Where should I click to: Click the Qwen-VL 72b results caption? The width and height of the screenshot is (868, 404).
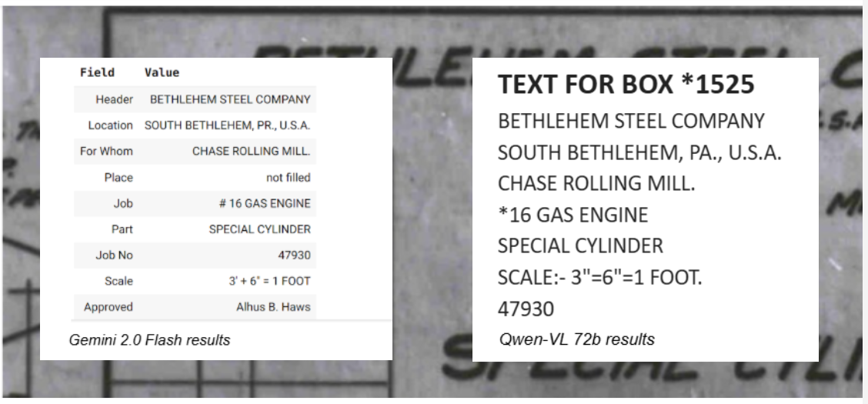pos(577,339)
